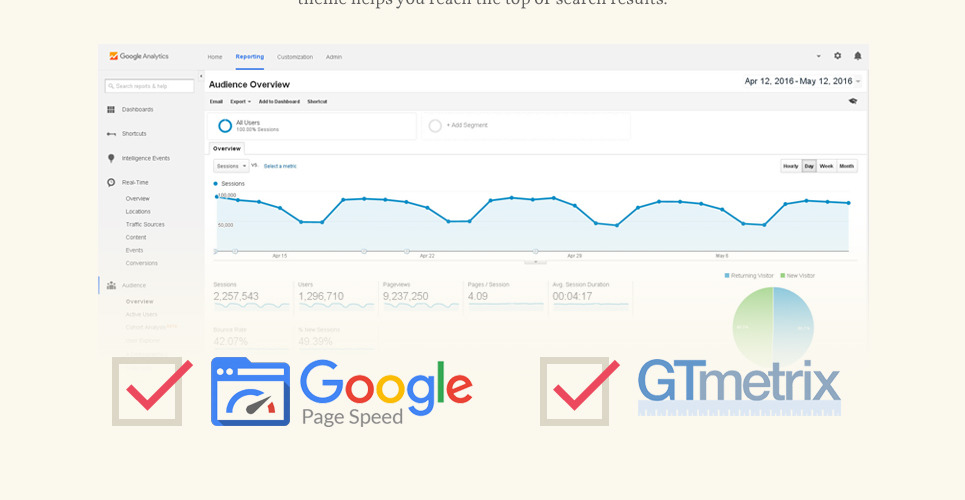The image size is (965, 500).
Task: Toggle the checkbox beside Google Page Speed
Action: [147, 391]
